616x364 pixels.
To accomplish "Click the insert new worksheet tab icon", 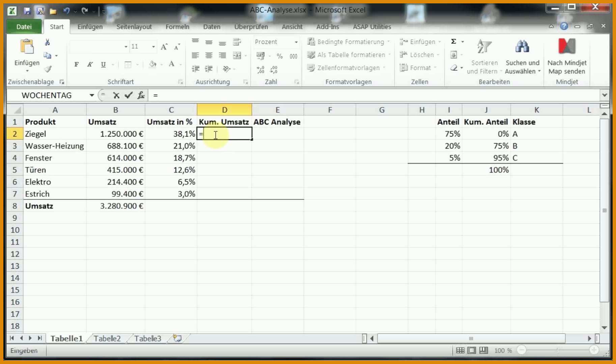I will point(177,338).
